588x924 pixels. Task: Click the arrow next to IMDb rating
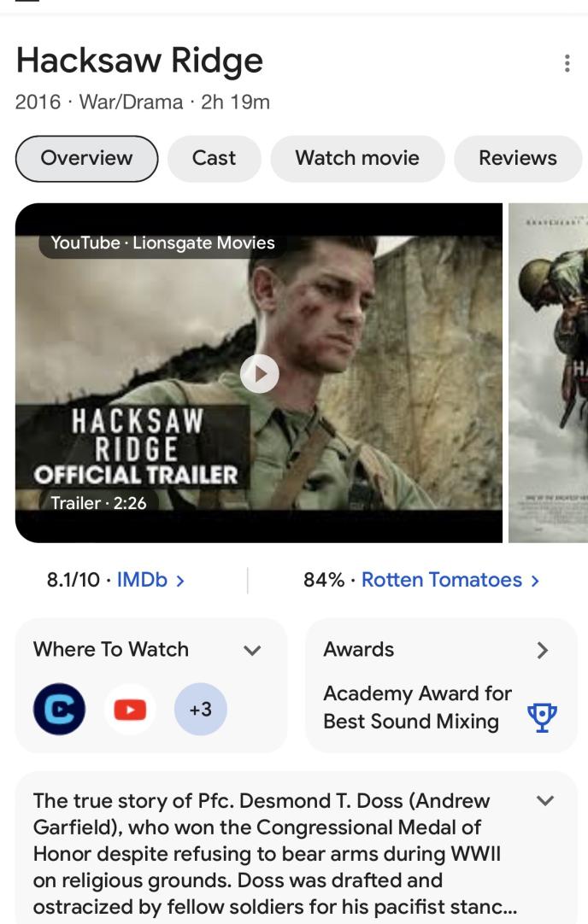coord(180,581)
